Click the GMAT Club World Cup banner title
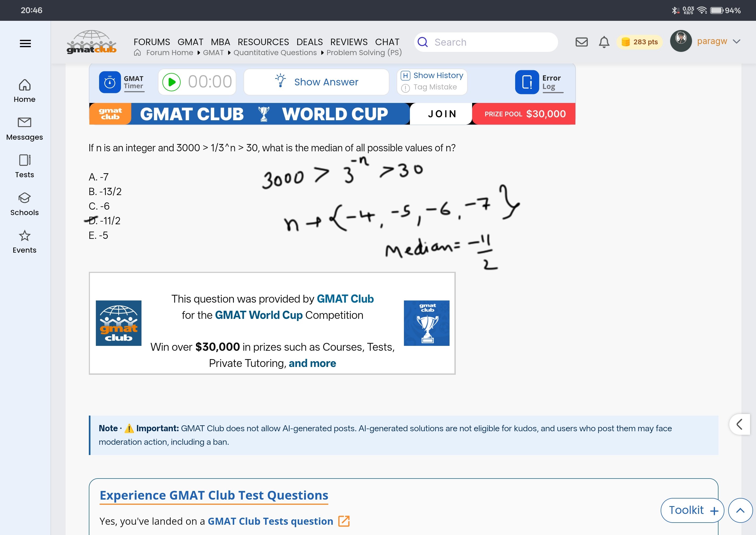This screenshot has height=535, width=756. (x=264, y=114)
